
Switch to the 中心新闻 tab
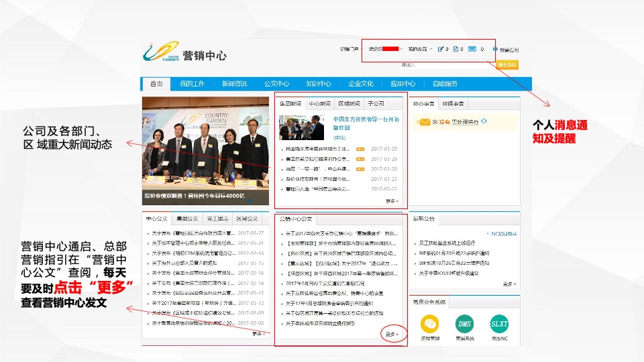[320, 103]
